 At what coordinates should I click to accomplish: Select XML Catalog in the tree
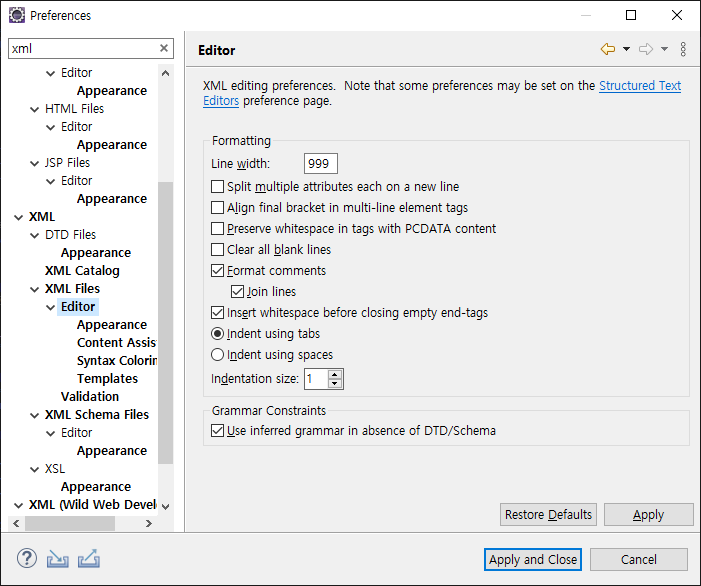82,270
